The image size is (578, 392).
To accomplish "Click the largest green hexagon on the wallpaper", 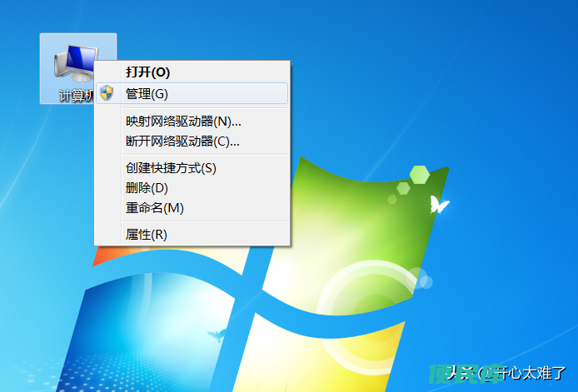I will (420, 175).
